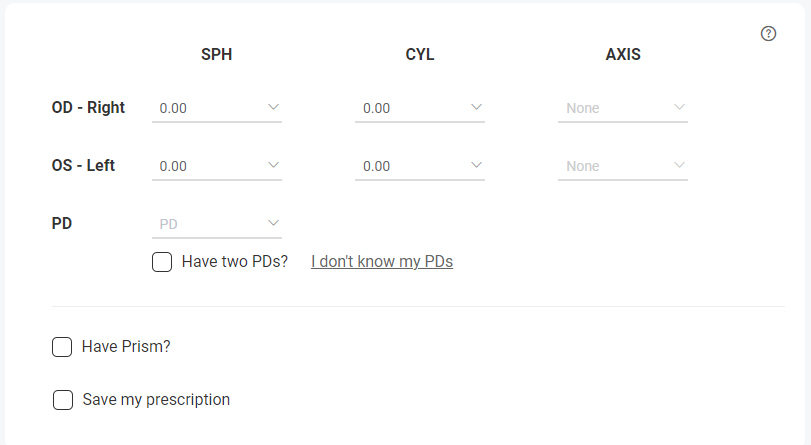
Task: Check the Have two PDs checkbox
Action: pyautogui.click(x=162, y=262)
